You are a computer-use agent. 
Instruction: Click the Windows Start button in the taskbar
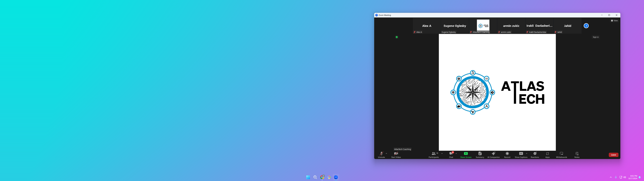pyautogui.click(x=308, y=177)
